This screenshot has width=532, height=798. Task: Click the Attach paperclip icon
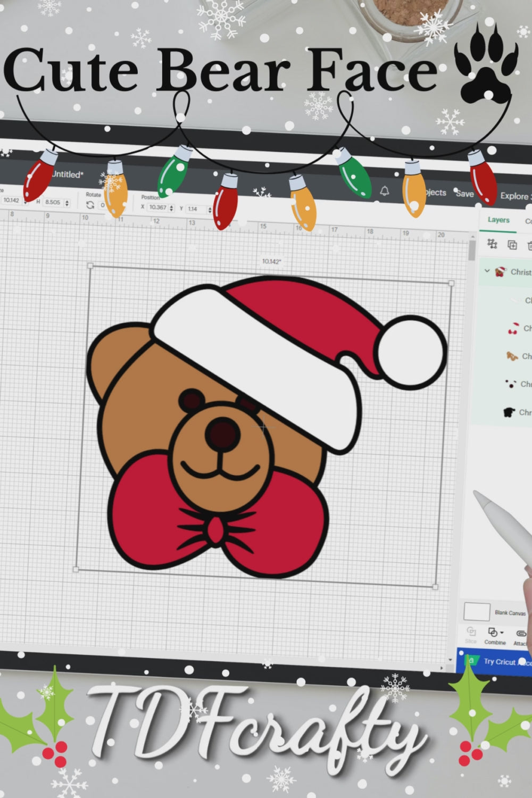521,633
